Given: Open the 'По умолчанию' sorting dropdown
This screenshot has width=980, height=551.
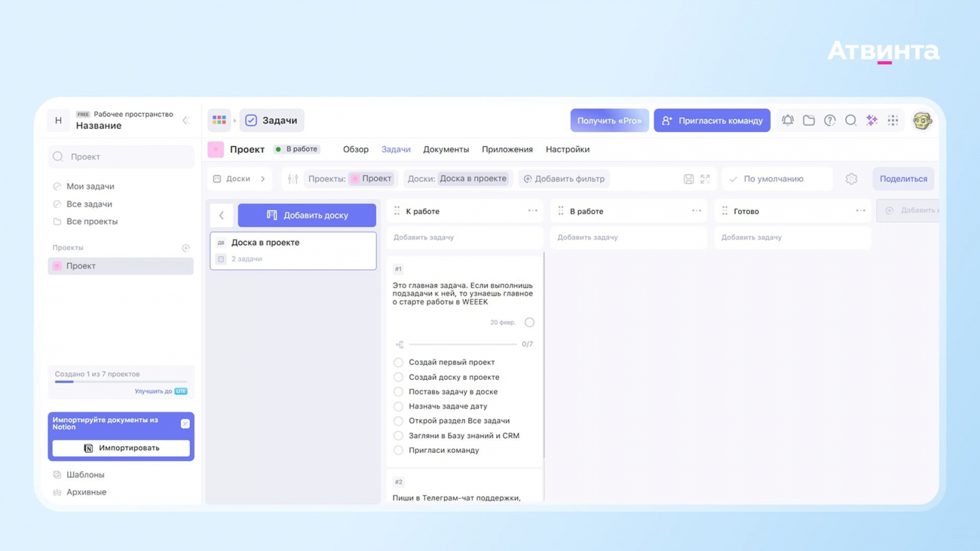Looking at the screenshot, I should click(777, 179).
